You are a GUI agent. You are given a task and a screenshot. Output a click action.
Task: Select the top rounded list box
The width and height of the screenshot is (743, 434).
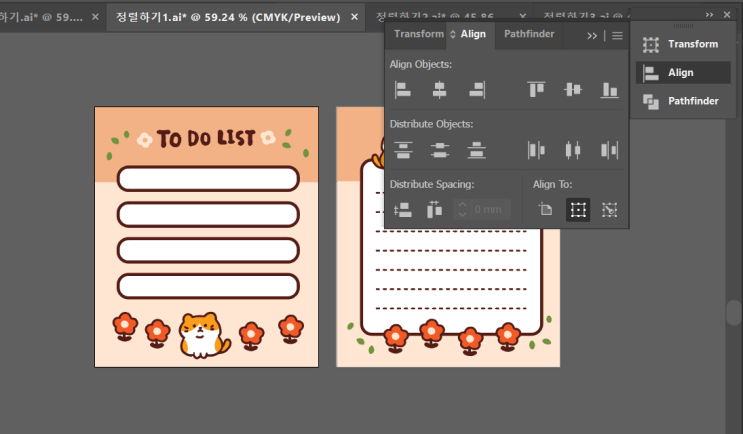(x=208, y=179)
